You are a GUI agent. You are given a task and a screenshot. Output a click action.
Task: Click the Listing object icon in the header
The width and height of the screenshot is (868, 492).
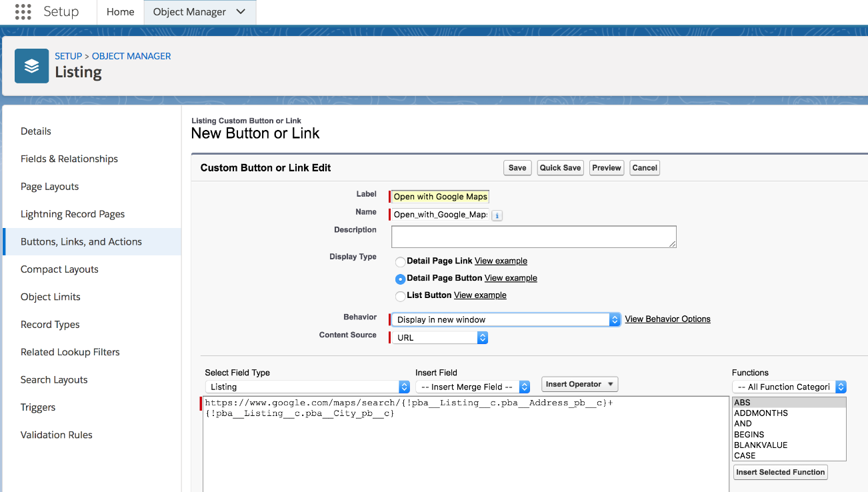[x=31, y=65]
